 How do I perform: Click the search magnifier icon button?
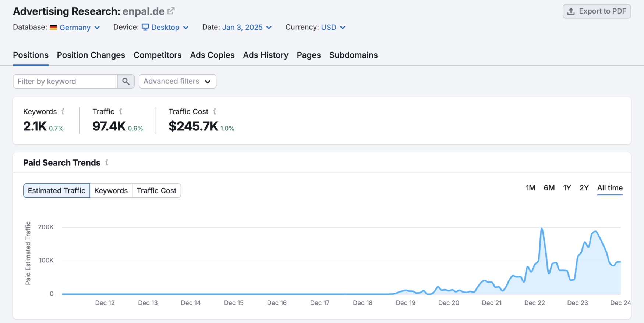click(x=126, y=81)
